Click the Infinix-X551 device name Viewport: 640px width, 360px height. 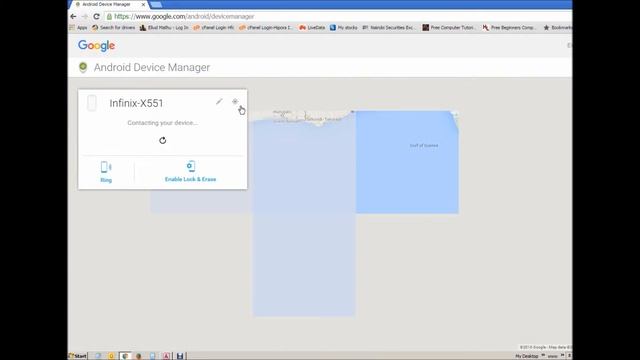[136, 103]
